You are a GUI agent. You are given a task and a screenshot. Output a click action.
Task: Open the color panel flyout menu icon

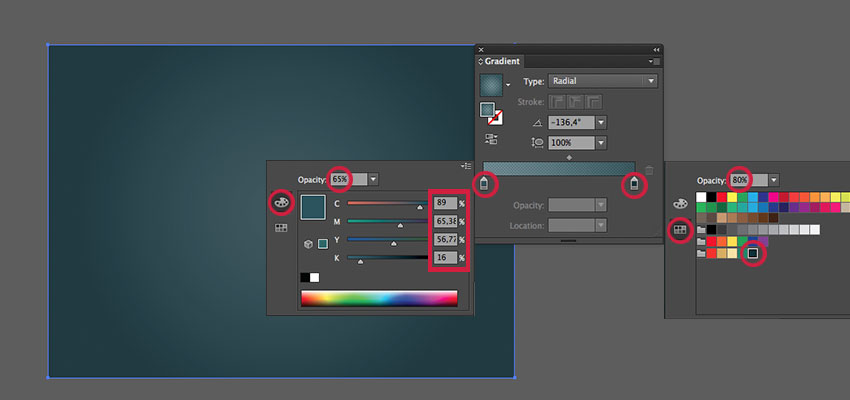(466, 166)
